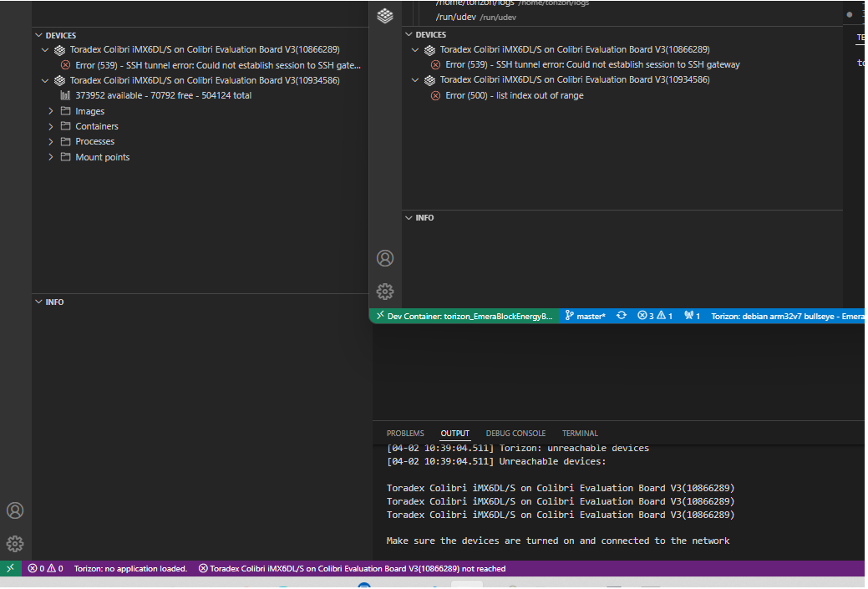Select Error (539) SSH tunnel text in the Dev Container window
The width and height of the screenshot is (868, 589).
pyautogui.click(x=592, y=65)
